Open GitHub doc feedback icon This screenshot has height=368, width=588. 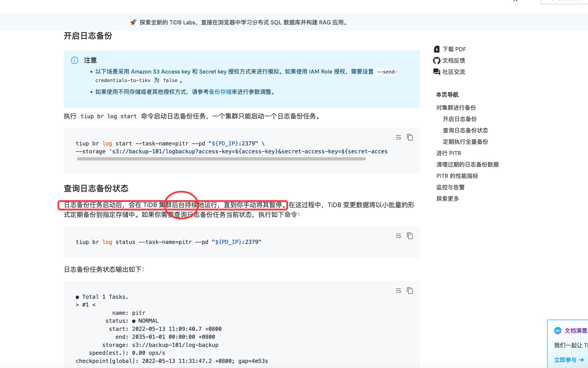click(437, 60)
